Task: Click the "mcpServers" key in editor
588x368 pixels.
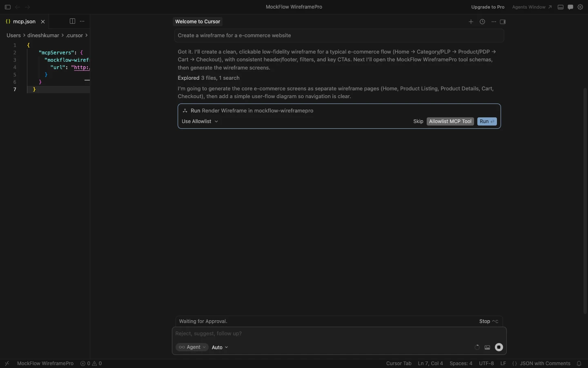Action: pyautogui.click(x=56, y=53)
